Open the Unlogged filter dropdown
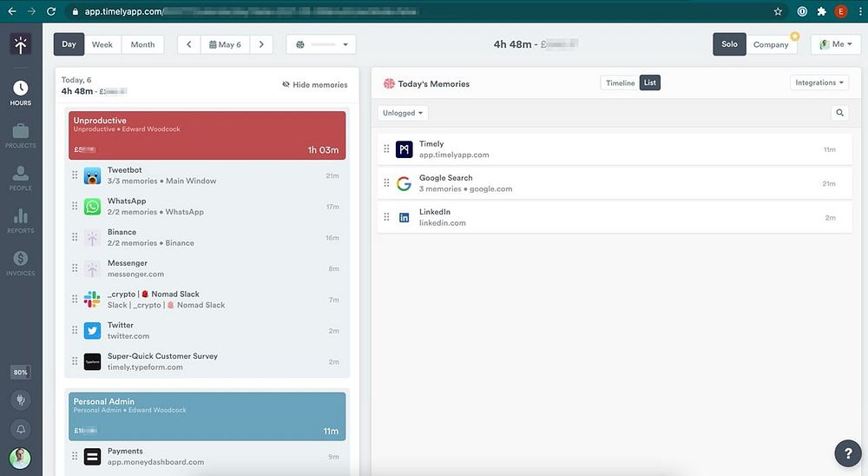Screen dimensions: 868x476 click(x=403, y=113)
